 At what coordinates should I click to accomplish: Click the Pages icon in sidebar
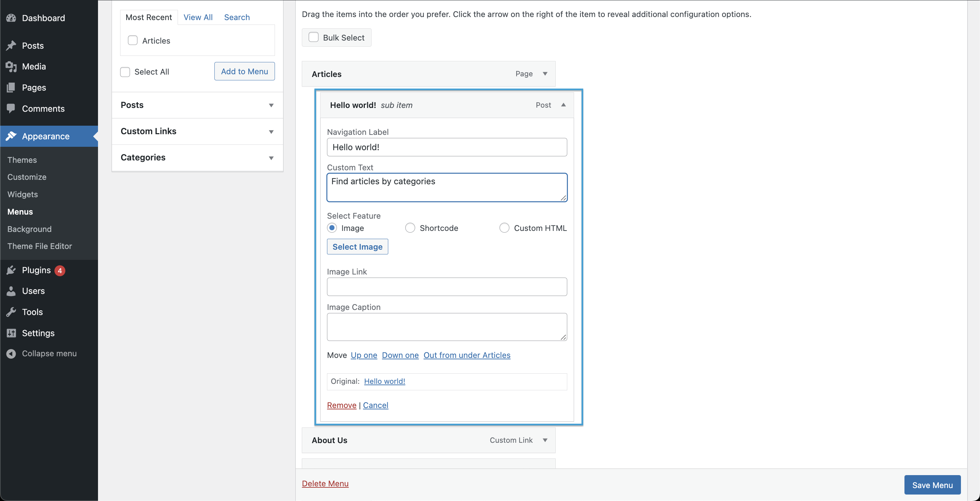pos(11,88)
